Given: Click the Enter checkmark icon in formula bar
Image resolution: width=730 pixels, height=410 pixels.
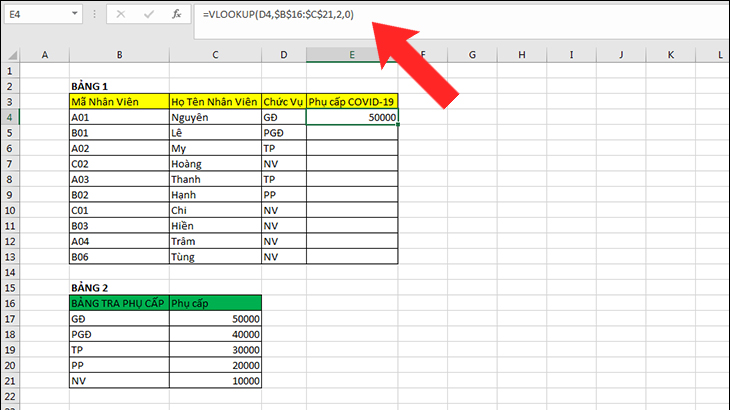Looking at the screenshot, I should [147, 16].
